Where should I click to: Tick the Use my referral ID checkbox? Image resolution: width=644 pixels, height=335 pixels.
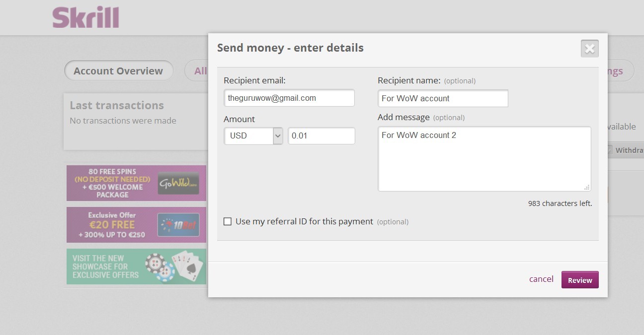228,221
